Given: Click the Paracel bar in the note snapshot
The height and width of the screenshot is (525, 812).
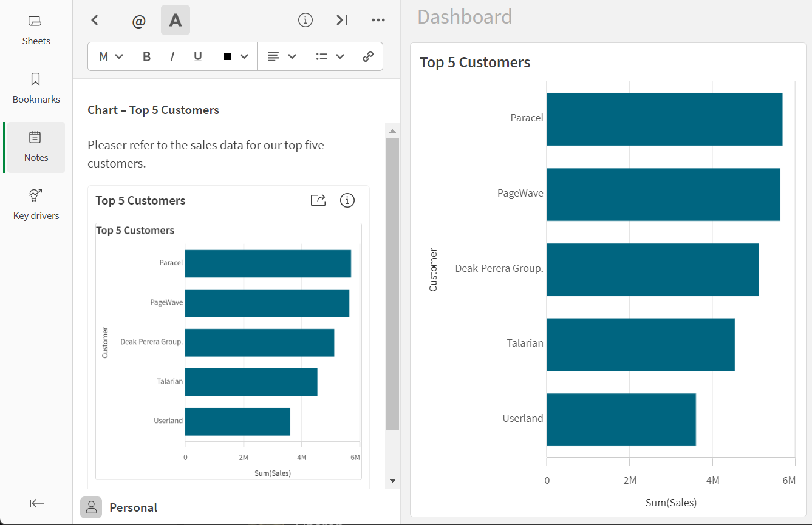Looking at the screenshot, I should coord(268,263).
